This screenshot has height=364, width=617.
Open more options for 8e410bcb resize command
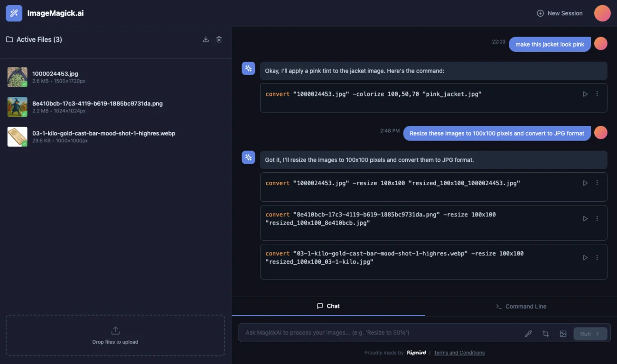tap(597, 219)
